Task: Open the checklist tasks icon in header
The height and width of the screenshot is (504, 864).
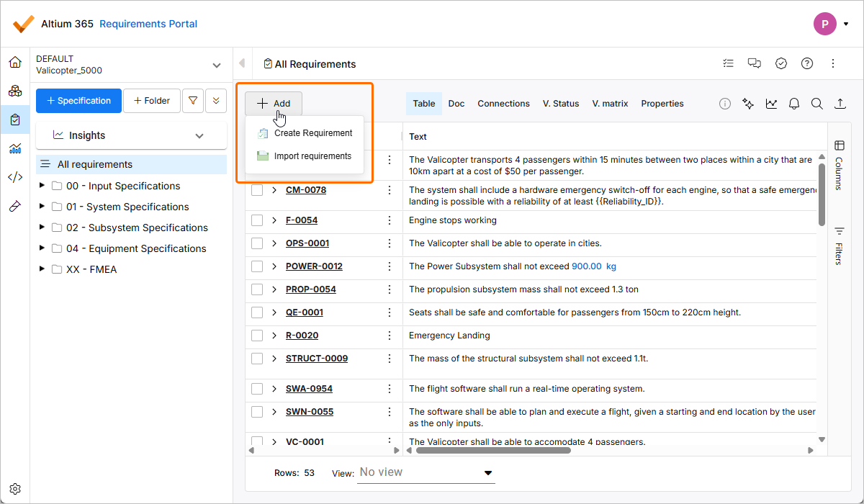Action: click(728, 63)
